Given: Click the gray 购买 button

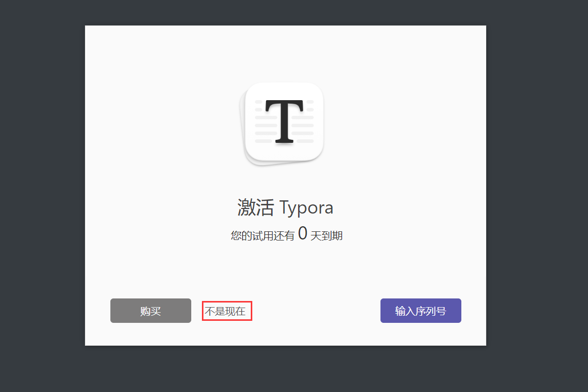Looking at the screenshot, I should coord(151,311).
